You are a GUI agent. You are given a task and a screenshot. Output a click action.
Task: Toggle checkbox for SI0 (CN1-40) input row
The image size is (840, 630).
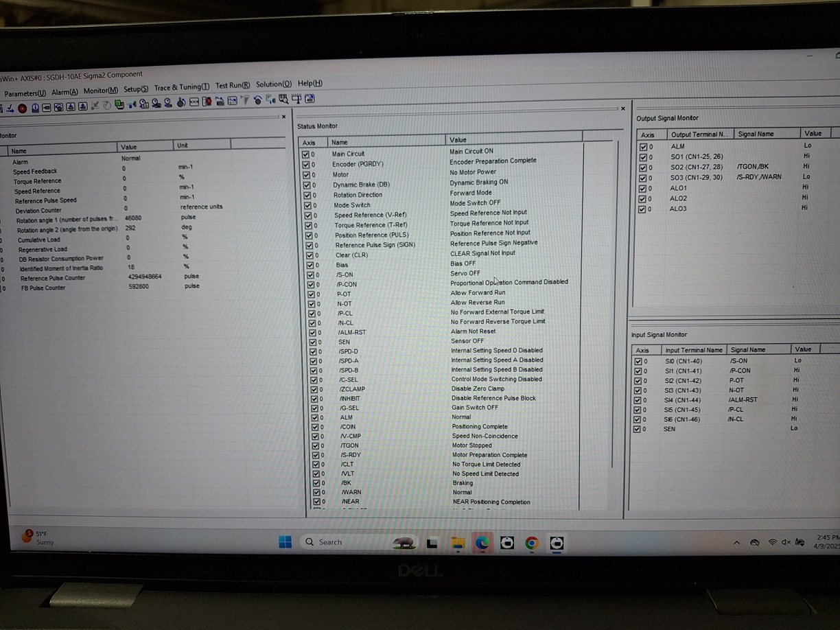coord(638,361)
